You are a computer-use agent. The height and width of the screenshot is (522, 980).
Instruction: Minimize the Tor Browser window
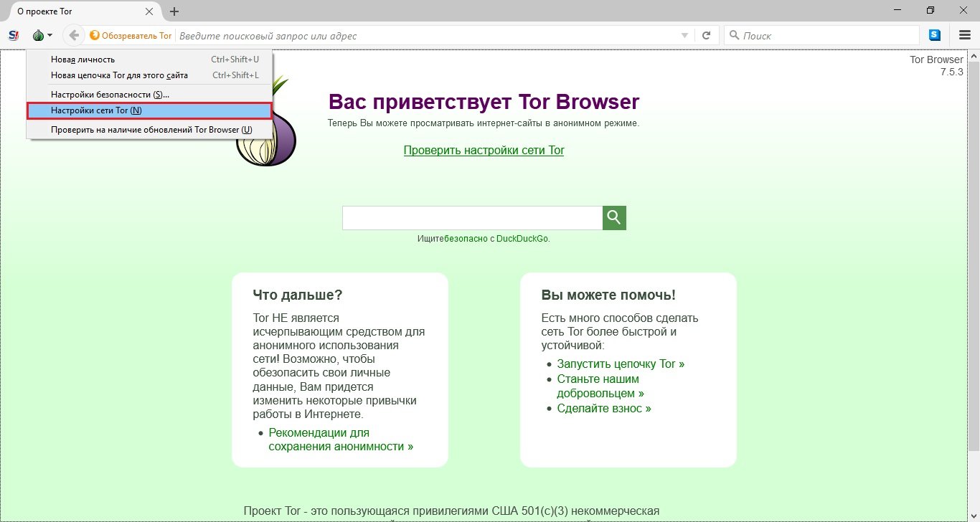click(897, 10)
